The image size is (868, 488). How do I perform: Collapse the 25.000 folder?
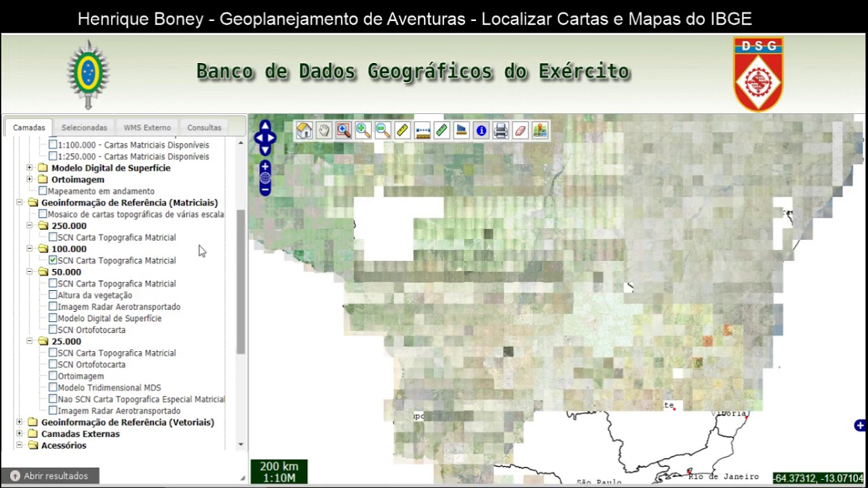coord(29,341)
